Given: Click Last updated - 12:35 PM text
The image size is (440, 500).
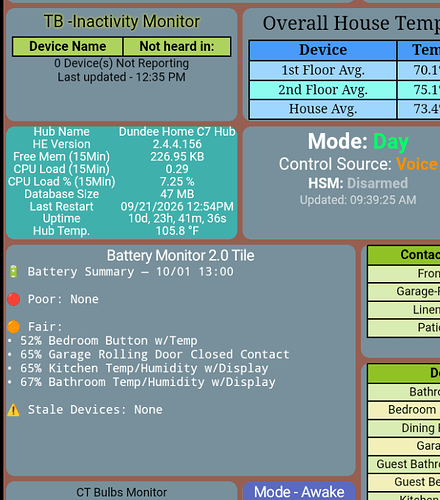Looking at the screenshot, I should pyautogui.click(x=122, y=77).
